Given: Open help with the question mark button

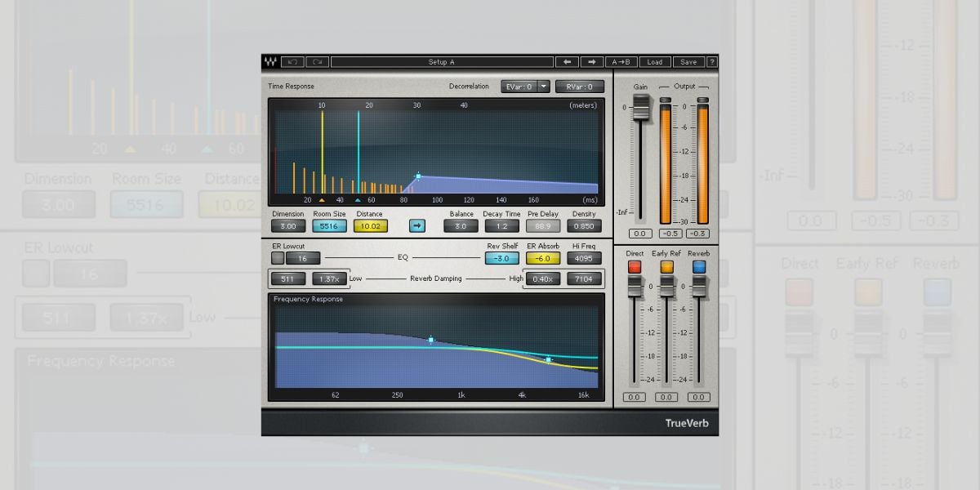Looking at the screenshot, I should pyautogui.click(x=712, y=62).
